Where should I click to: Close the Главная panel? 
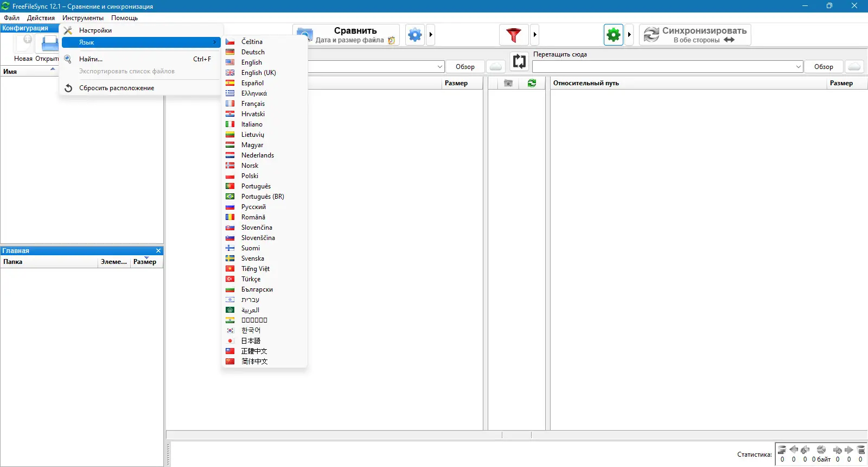click(x=158, y=251)
